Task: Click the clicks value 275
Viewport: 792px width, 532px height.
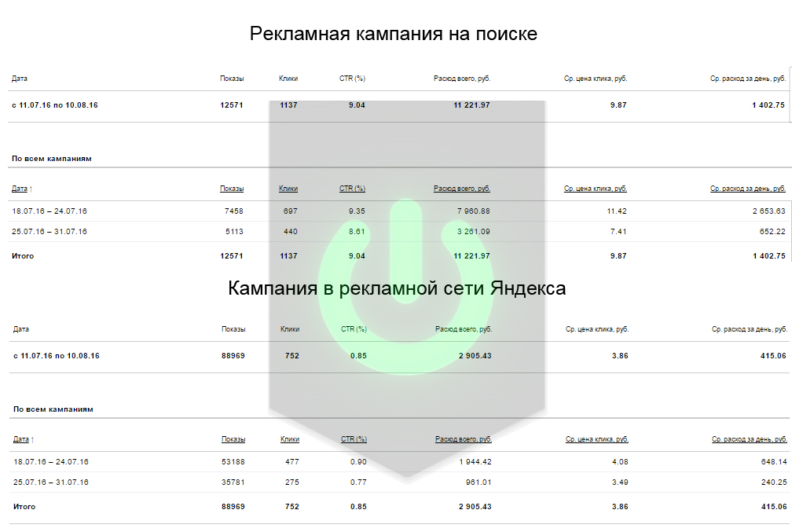Action: point(292,482)
